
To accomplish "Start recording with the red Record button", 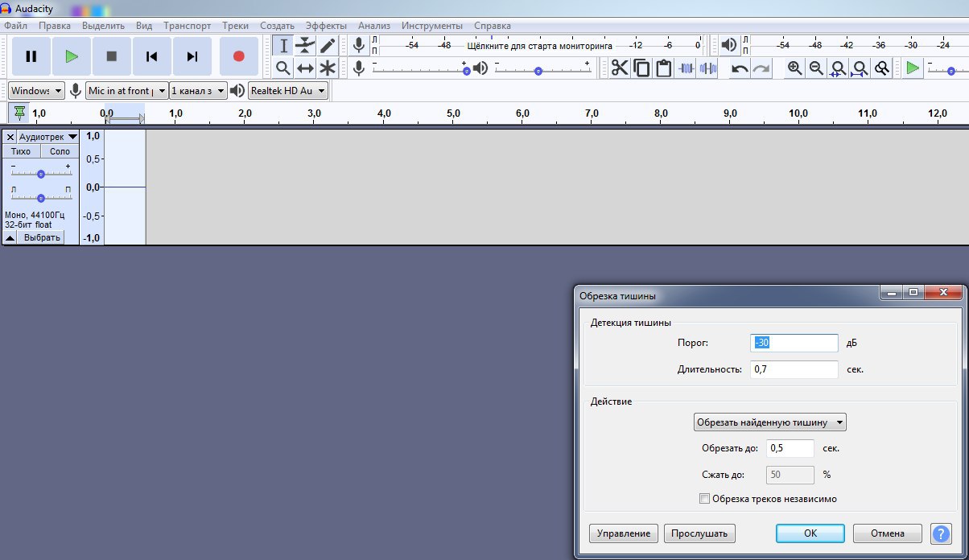I will tap(238, 56).
